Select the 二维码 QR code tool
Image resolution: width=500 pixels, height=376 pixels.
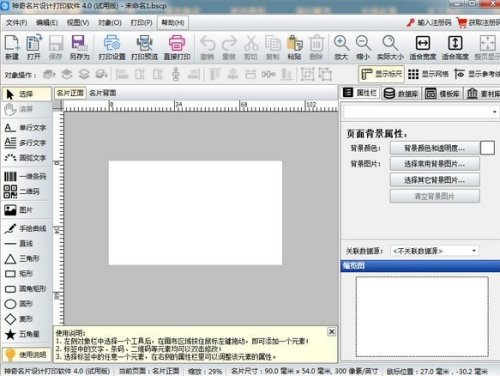22,191
